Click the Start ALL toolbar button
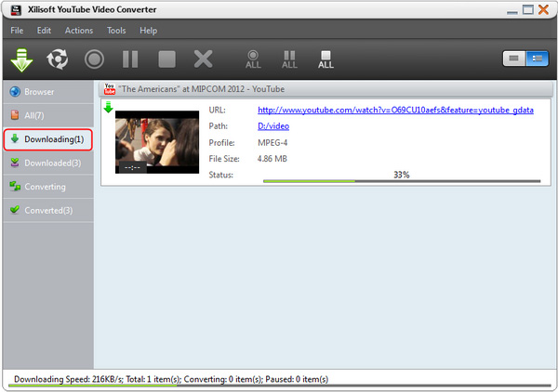558x392 pixels. pos(253,59)
